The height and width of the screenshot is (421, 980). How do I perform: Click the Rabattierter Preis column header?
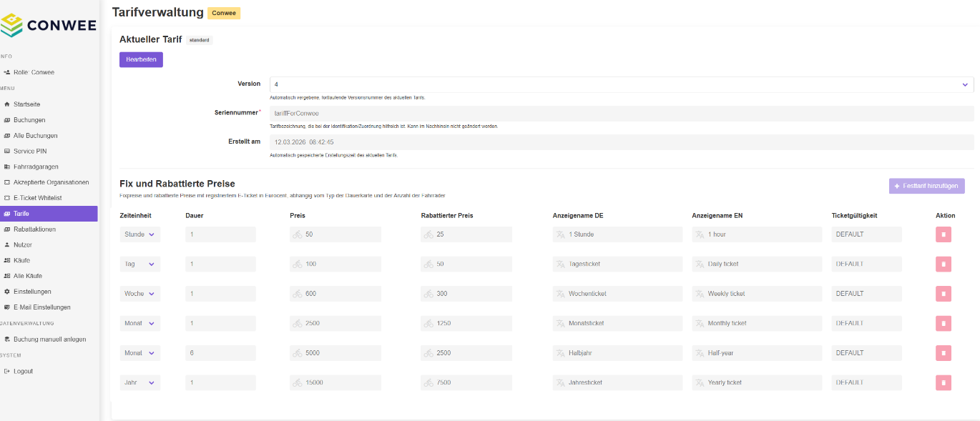pyautogui.click(x=447, y=215)
